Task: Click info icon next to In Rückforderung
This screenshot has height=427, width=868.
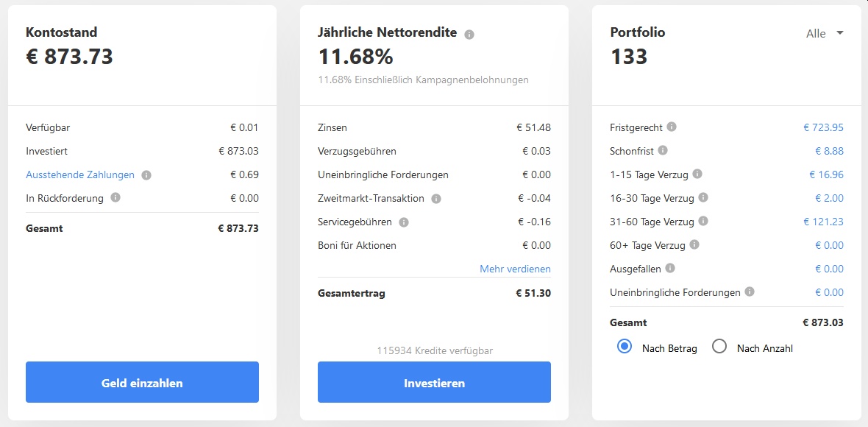Action: (x=115, y=197)
